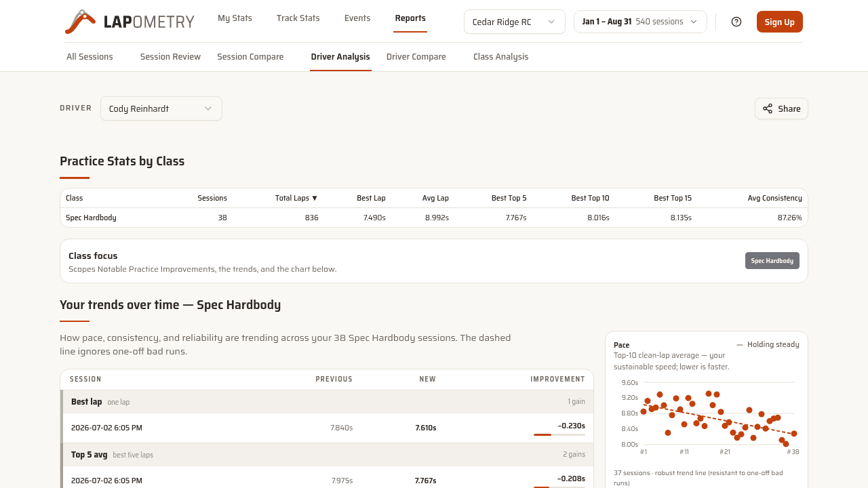Viewport: 868px width, 488px height.
Task: Expand the Cedar Ridge RC track dropdown
Action: click(515, 22)
